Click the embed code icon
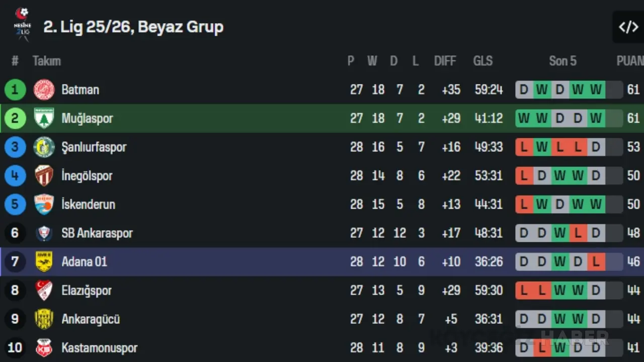644x362 pixels. click(628, 27)
